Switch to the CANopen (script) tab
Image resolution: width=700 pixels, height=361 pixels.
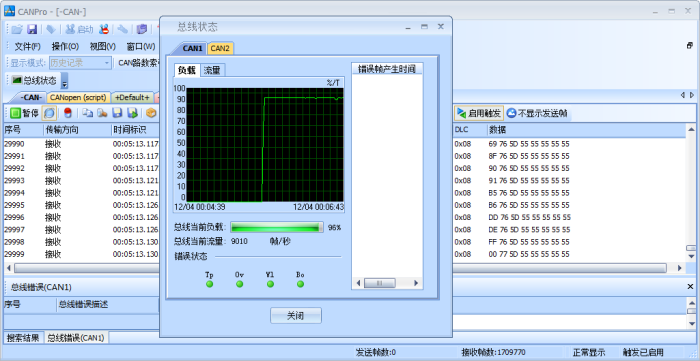78,97
